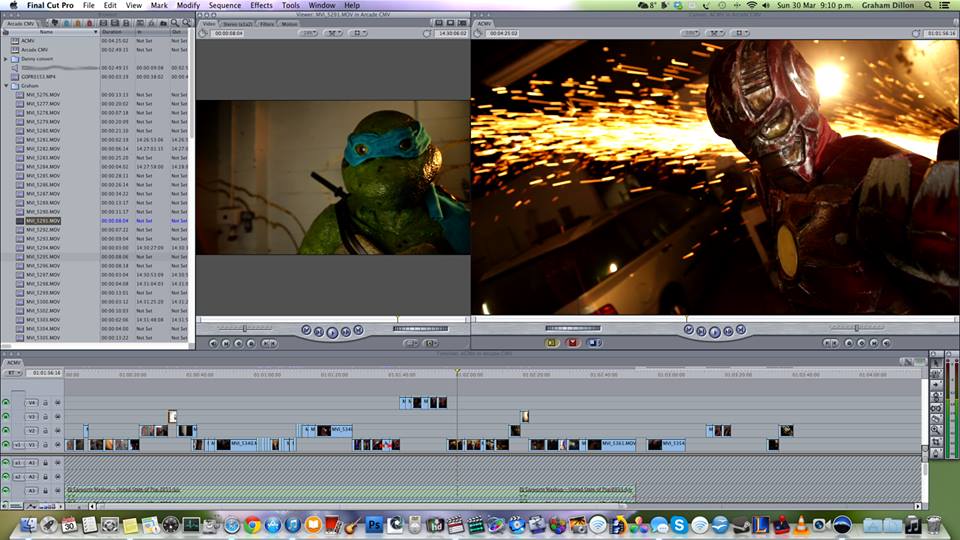The height and width of the screenshot is (540, 960).
Task: Open Canvas view mode pop-up menu
Action: point(740,33)
